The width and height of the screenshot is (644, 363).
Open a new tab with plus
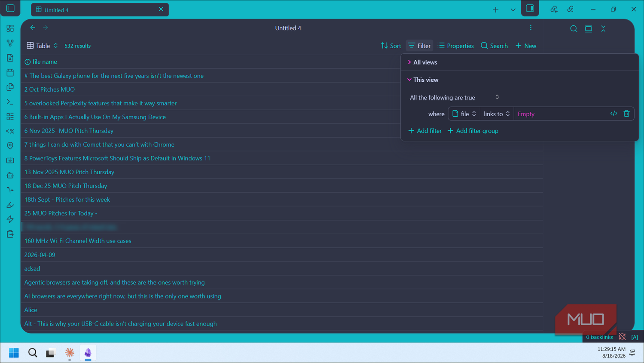click(495, 9)
